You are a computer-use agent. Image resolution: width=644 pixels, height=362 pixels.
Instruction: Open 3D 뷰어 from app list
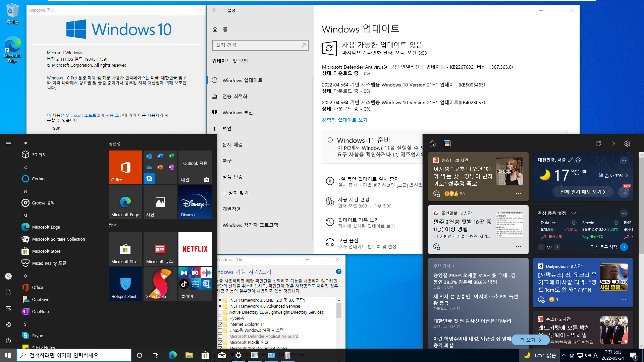click(60, 155)
